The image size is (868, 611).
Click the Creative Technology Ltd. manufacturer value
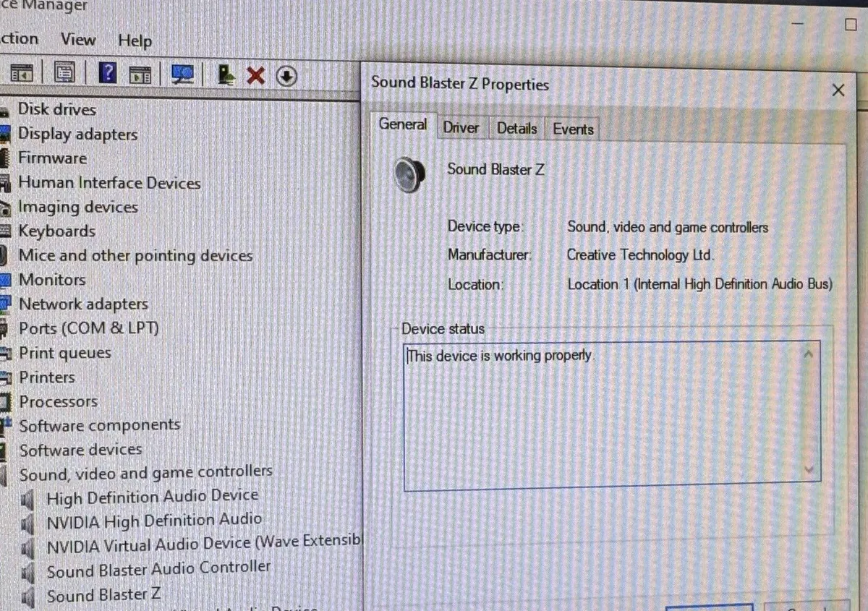click(x=640, y=255)
